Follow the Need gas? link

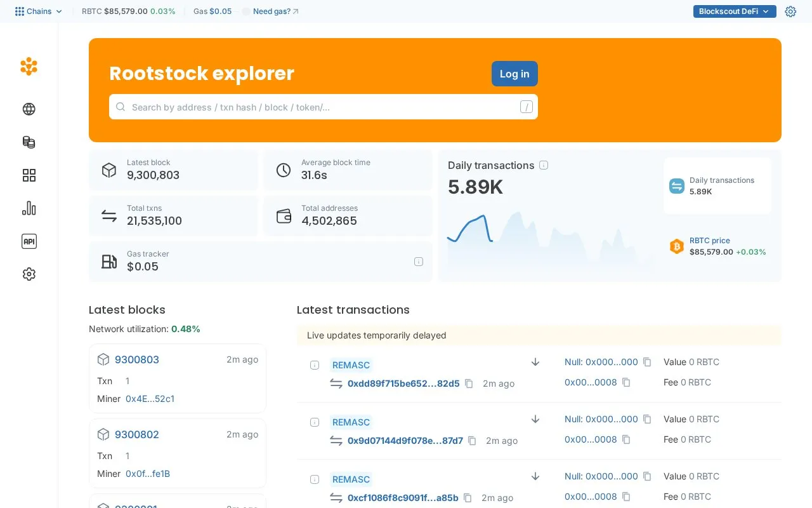coord(276,11)
